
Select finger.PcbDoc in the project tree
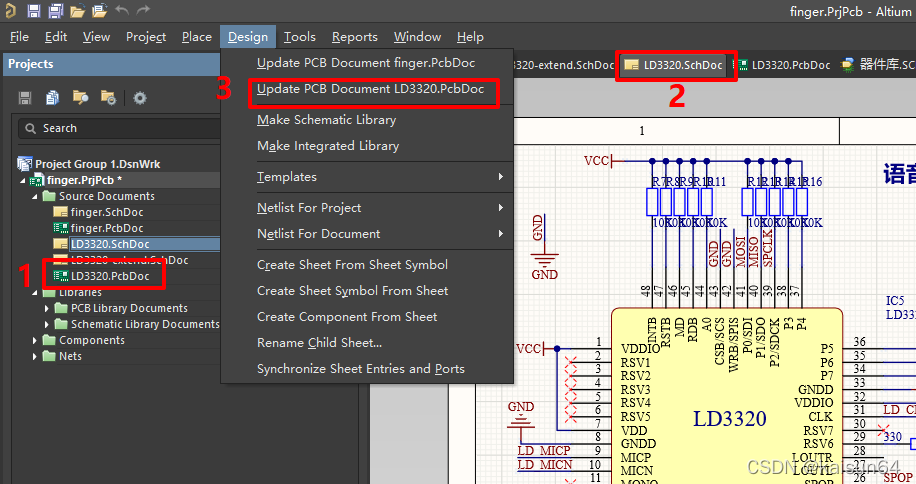(x=107, y=228)
